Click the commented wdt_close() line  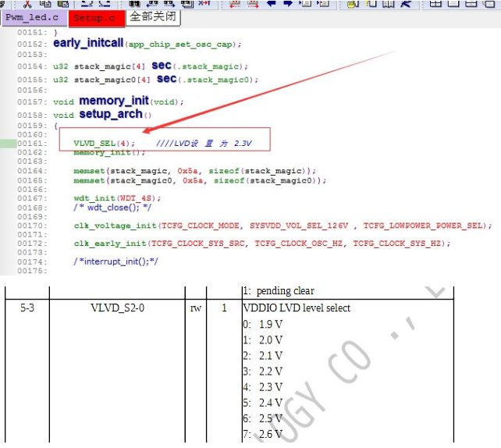(112, 208)
